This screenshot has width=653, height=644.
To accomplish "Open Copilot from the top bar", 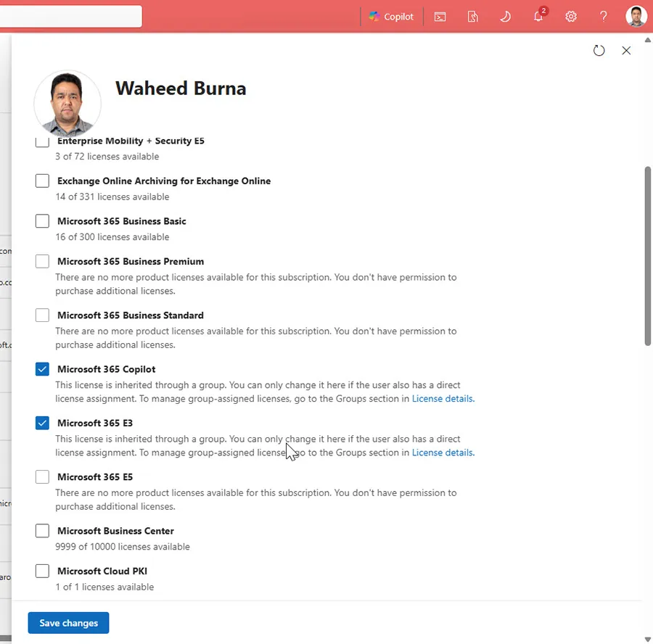I will point(390,17).
